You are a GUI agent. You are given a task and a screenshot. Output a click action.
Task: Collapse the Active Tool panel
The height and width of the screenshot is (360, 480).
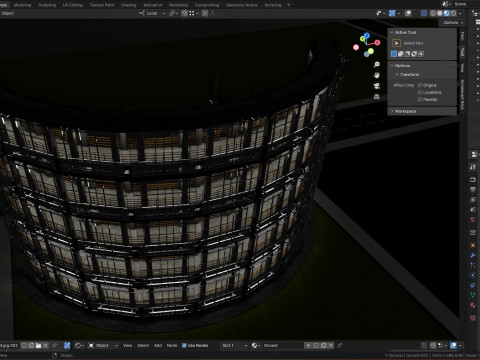point(392,32)
